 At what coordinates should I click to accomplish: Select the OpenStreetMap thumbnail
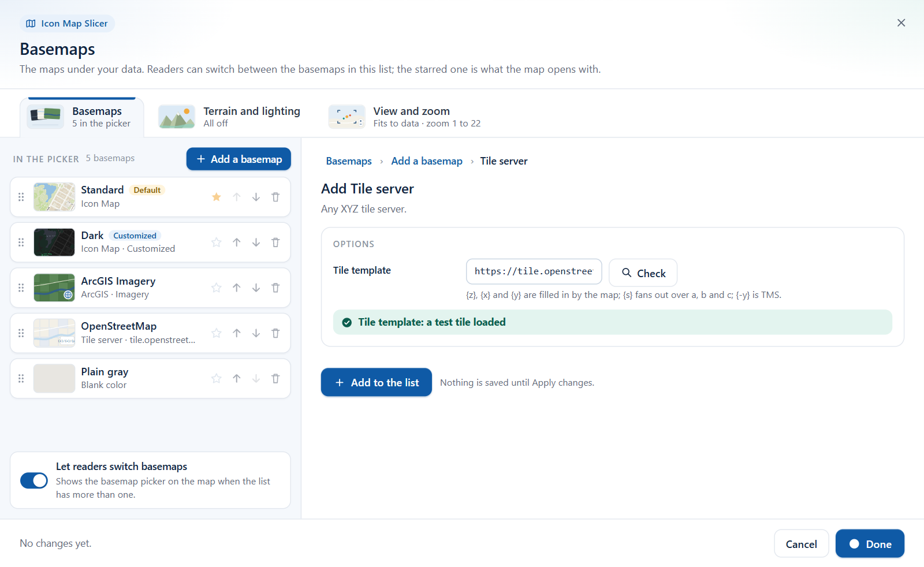[x=54, y=333]
